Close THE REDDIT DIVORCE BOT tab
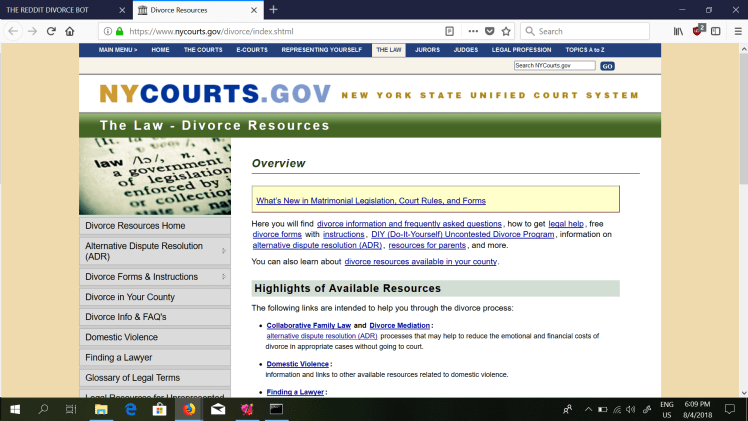 pos(122,10)
